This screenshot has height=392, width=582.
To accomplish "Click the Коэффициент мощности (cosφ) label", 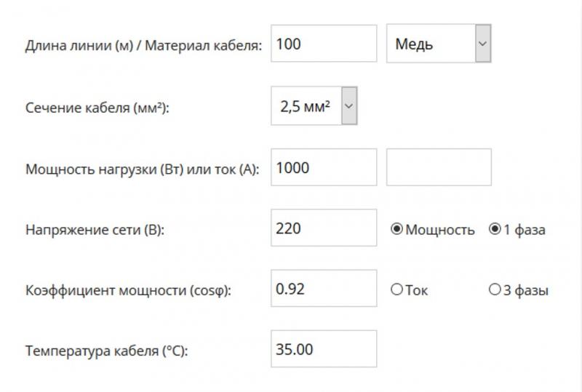I will (128, 291).
